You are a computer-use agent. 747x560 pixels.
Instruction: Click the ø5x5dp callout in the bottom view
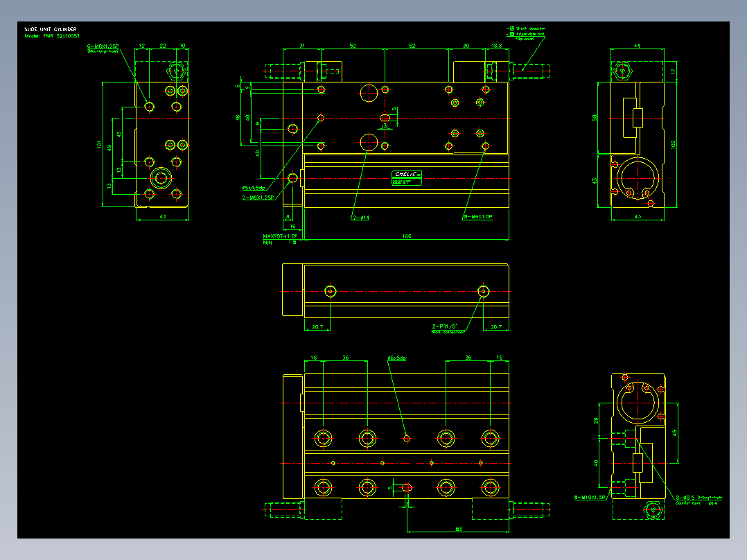(x=397, y=358)
